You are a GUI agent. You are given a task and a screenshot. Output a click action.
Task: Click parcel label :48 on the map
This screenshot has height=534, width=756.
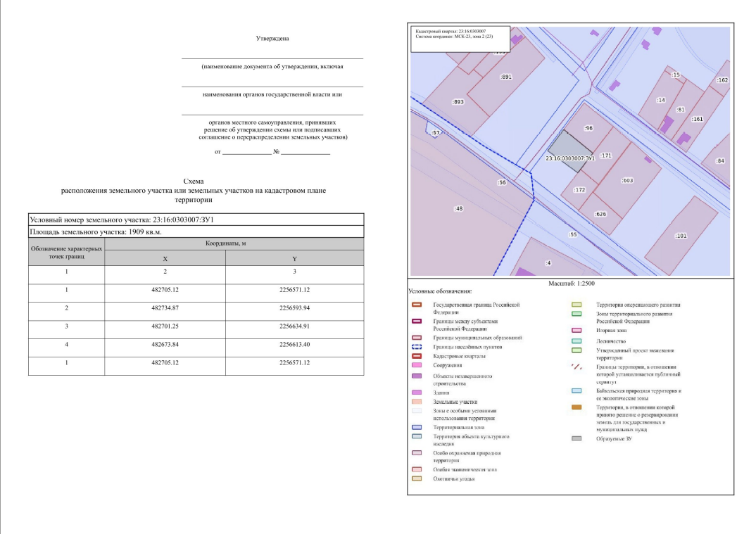tap(458, 209)
